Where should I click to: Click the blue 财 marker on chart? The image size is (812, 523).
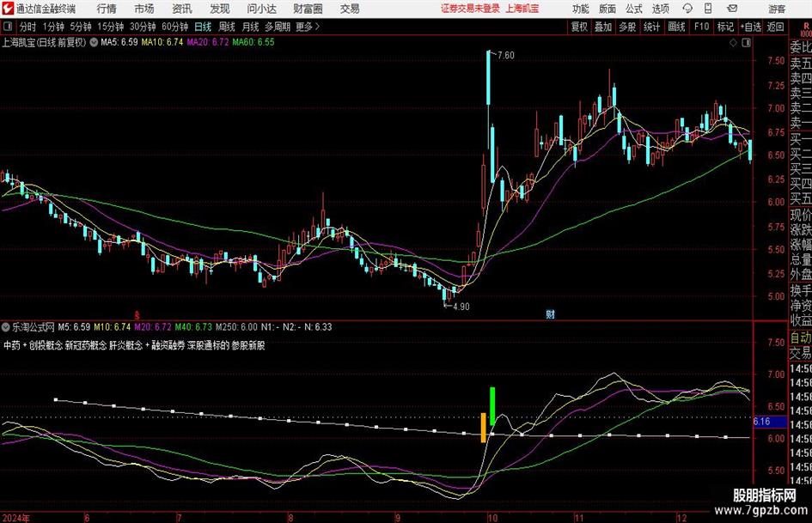point(550,314)
